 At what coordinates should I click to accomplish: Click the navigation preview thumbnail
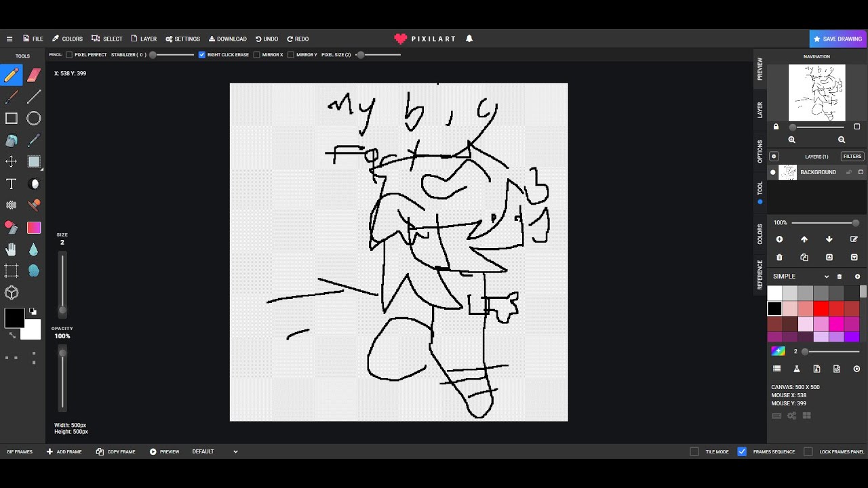point(816,92)
